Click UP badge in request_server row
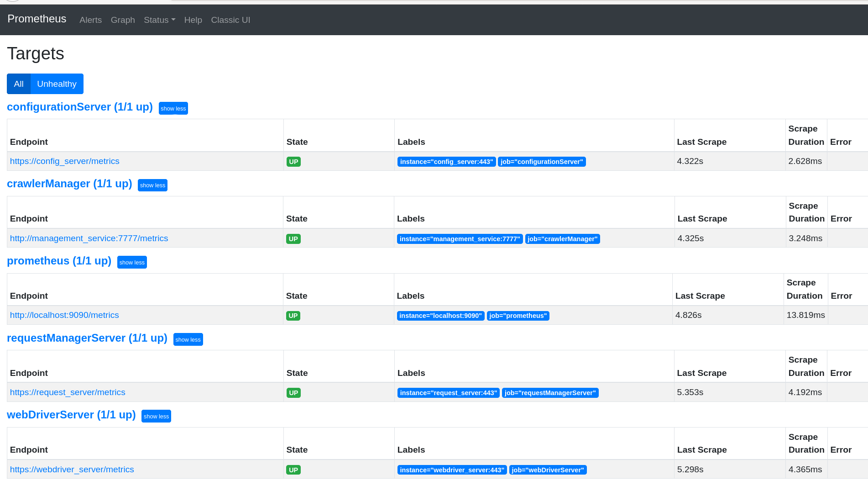This screenshot has height=486, width=868. pos(293,393)
